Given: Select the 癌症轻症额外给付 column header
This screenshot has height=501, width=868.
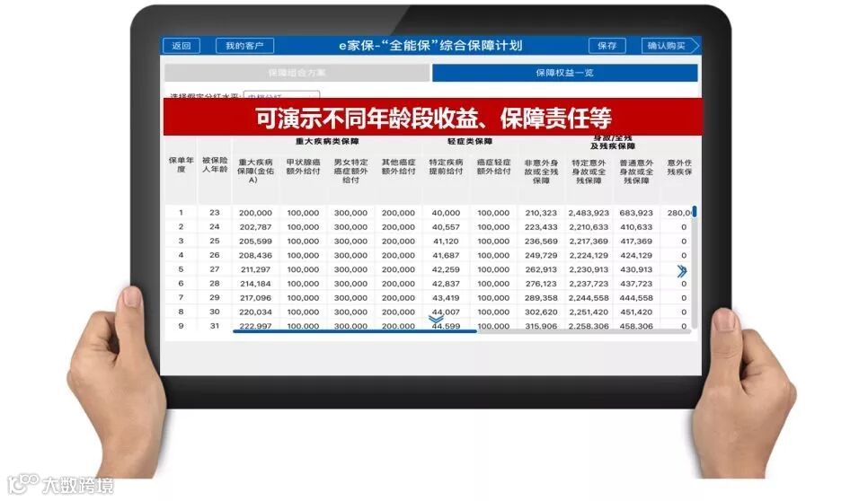Looking at the screenshot, I should 493,166.
